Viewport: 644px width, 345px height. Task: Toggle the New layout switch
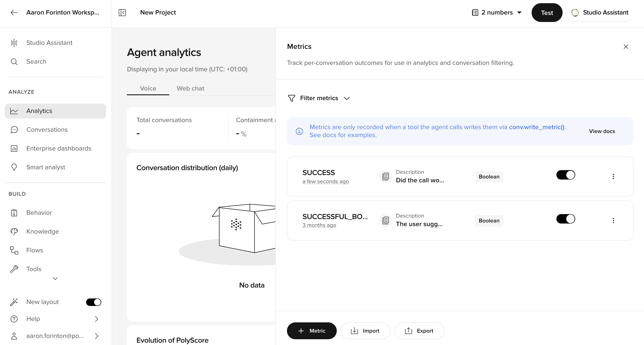pos(94,302)
